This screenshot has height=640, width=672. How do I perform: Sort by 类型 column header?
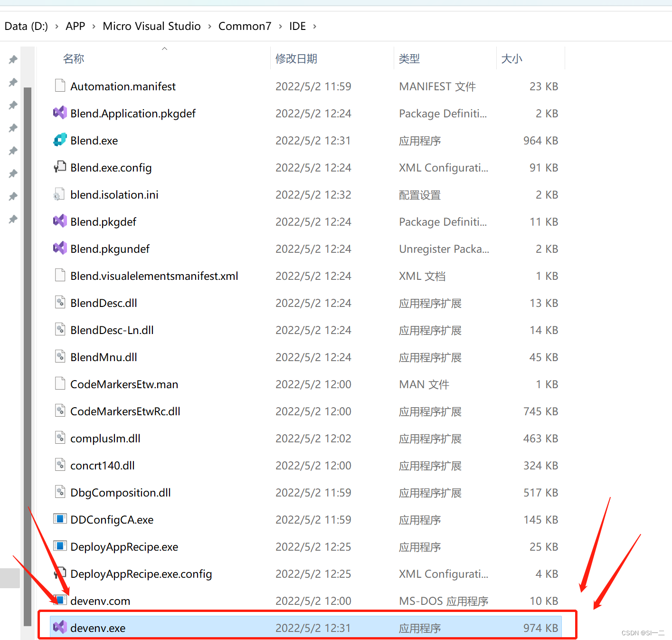tap(409, 58)
